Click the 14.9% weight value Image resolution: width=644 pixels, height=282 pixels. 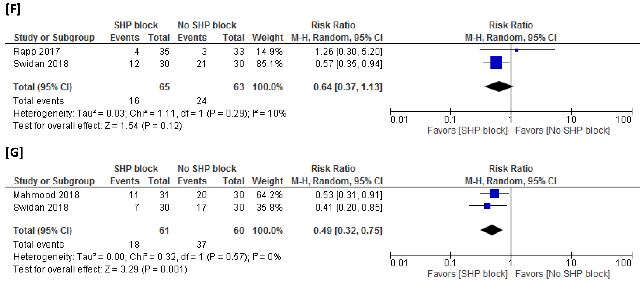269,52
